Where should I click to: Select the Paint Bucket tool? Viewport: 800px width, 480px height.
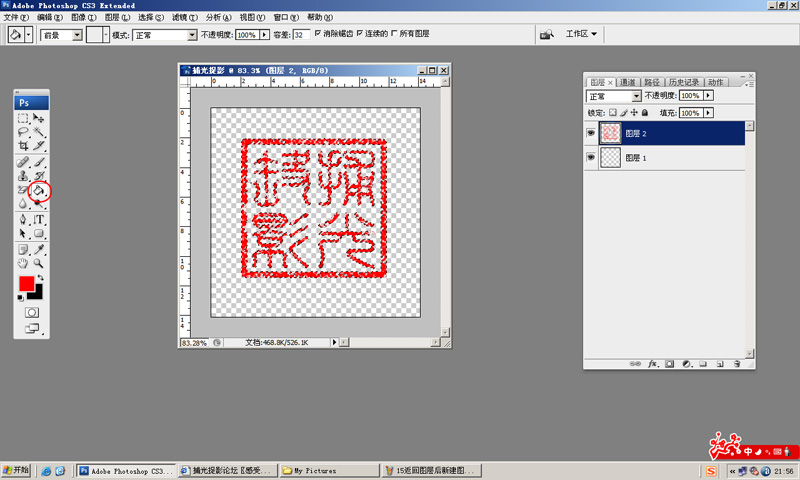pyautogui.click(x=39, y=191)
